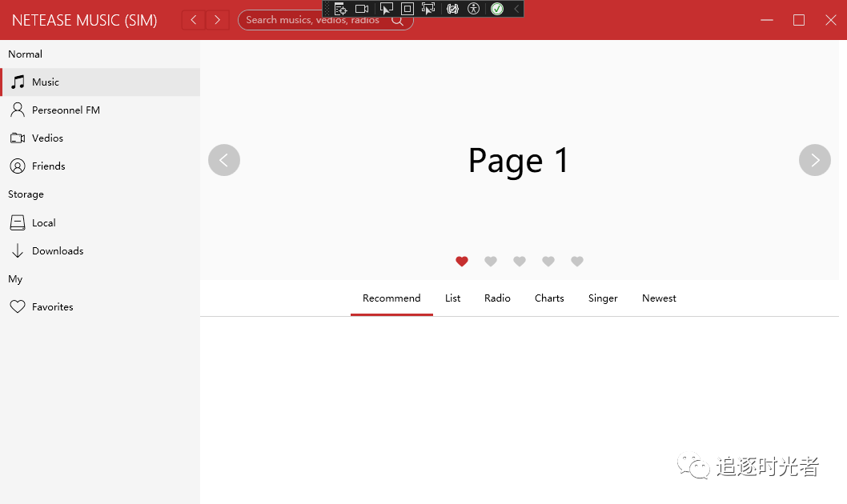Select the fifth heart page indicator
Screen dimensions: 847x504
point(577,261)
